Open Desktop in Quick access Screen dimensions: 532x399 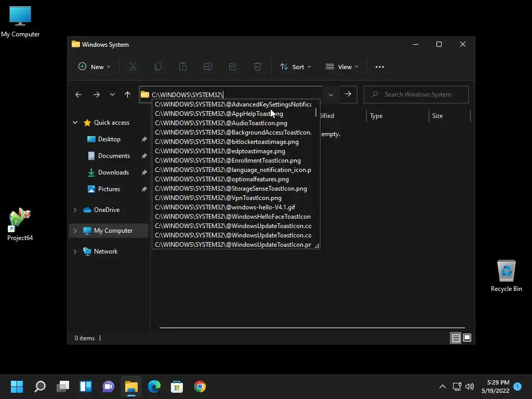tap(109, 139)
